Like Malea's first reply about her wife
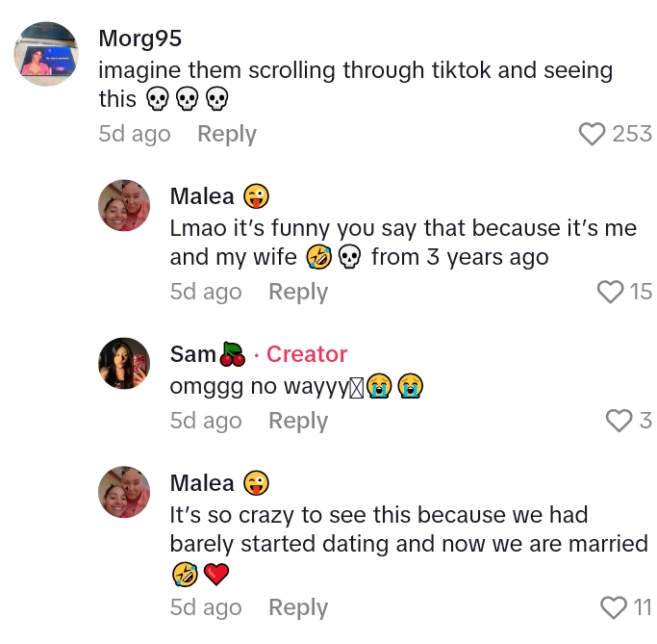This screenshot has height=644, width=657. [x=611, y=292]
